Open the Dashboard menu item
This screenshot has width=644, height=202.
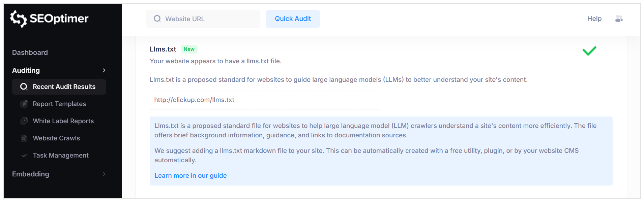(x=30, y=53)
